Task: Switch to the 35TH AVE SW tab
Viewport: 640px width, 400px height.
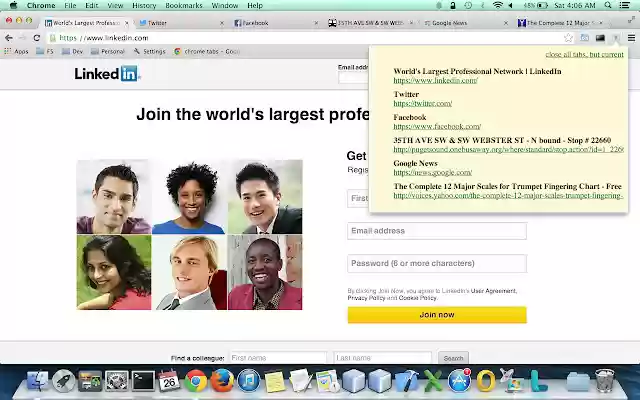Action: pyautogui.click(x=370, y=23)
